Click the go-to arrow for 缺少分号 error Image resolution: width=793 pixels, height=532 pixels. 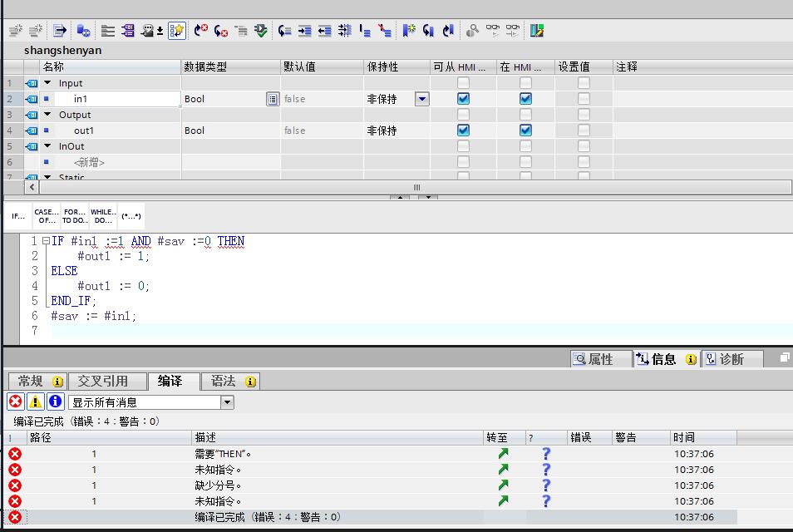pyautogui.click(x=503, y=485)
